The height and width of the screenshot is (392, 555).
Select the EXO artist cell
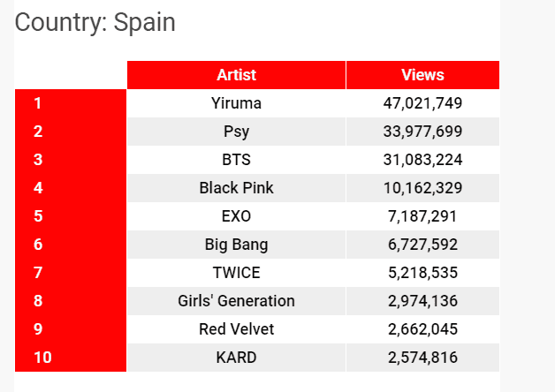click(236, 216)
